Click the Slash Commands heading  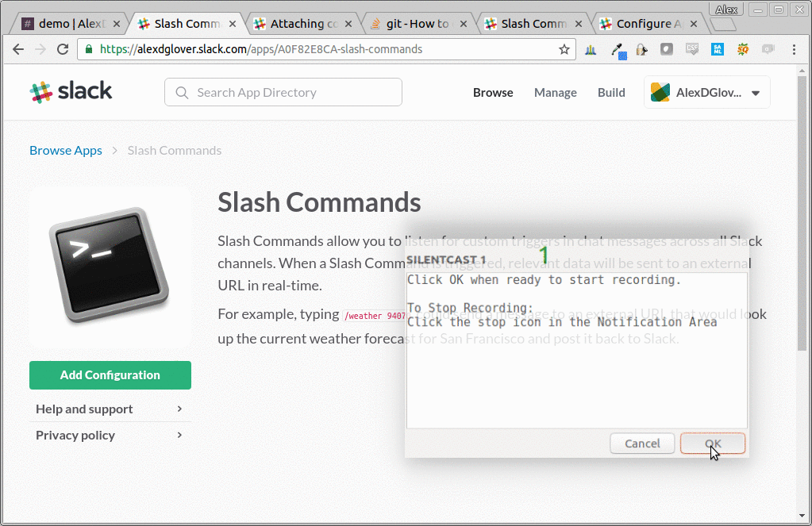tap(319, 202)
